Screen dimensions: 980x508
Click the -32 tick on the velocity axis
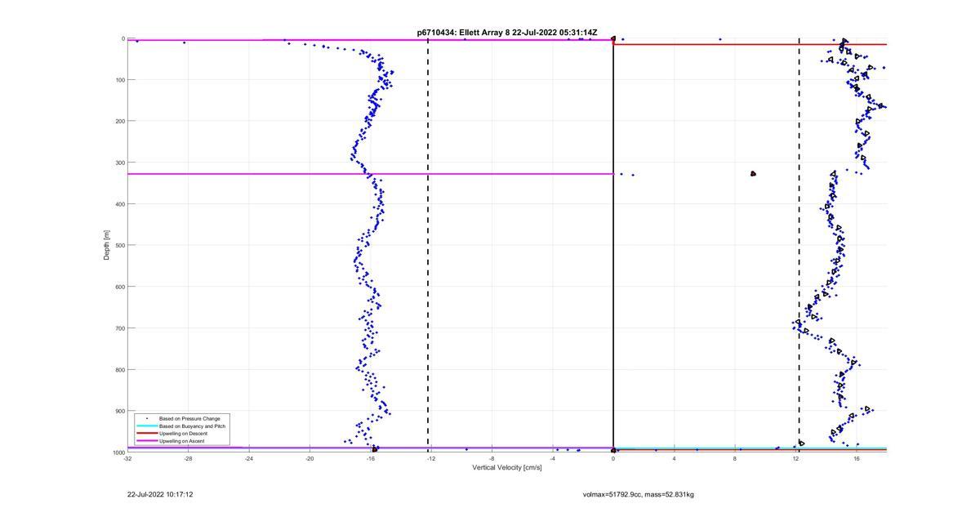[x=127, y=459]
